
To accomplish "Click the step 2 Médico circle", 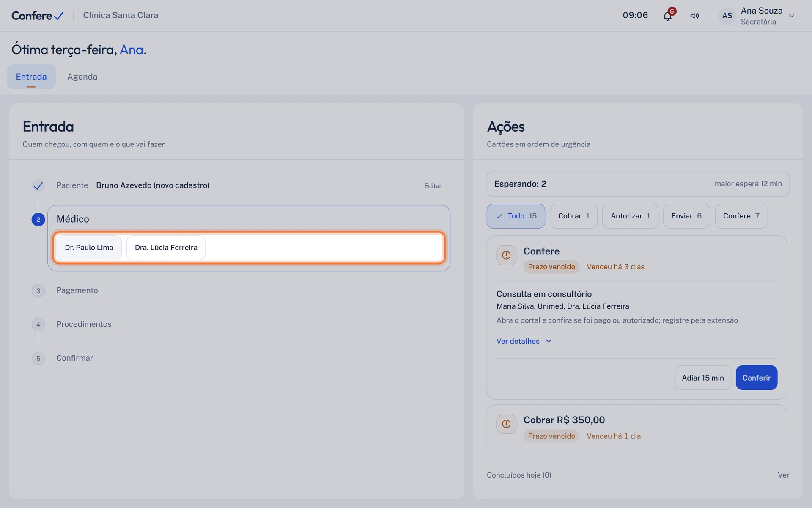I will (38, 219).
